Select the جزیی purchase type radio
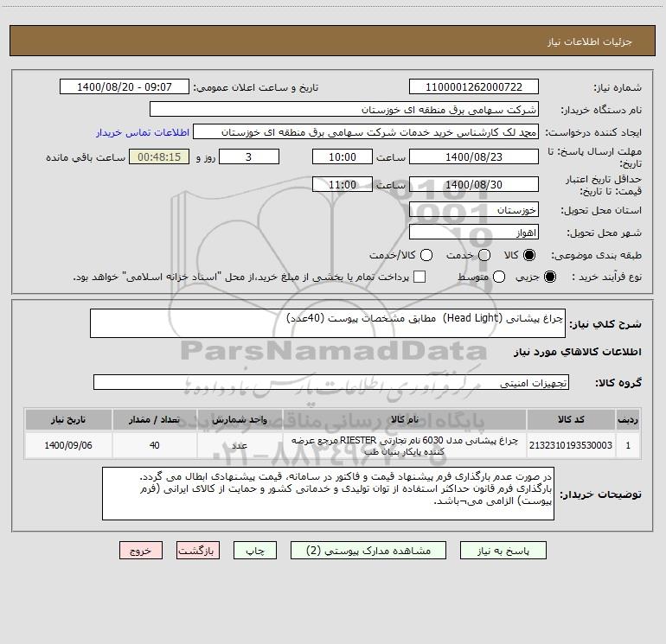Image resolution: width=666 pixels, height=644 pixels. tap(549, 277)
